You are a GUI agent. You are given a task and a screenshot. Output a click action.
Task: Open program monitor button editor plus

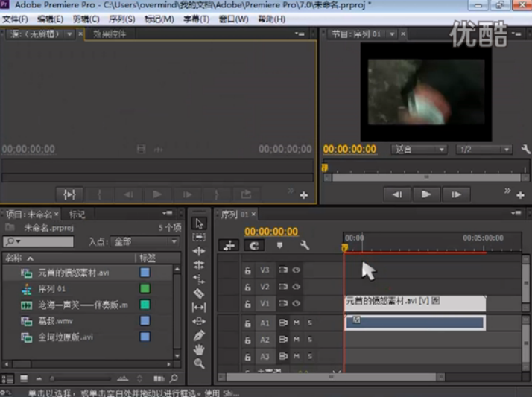point(520,195)
